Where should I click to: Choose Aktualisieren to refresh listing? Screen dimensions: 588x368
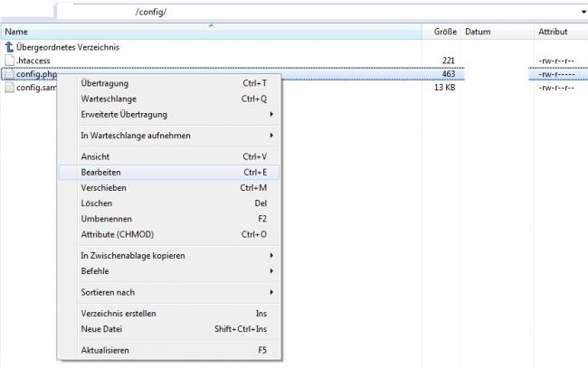(x=169, y=350)
